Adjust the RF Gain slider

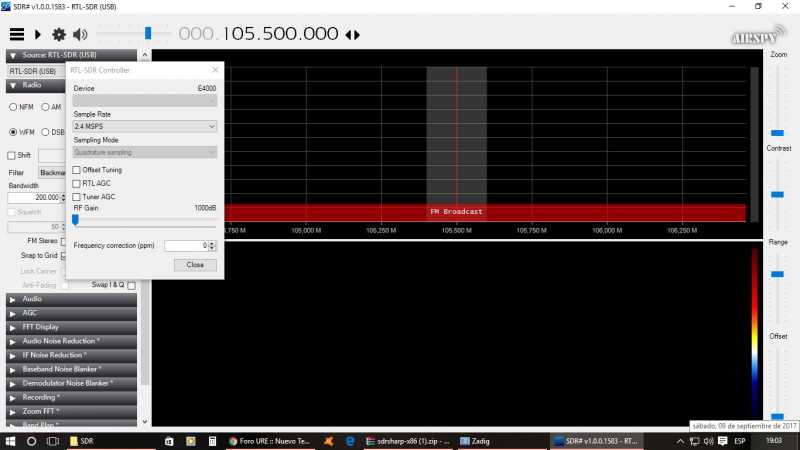click(76, 220)
